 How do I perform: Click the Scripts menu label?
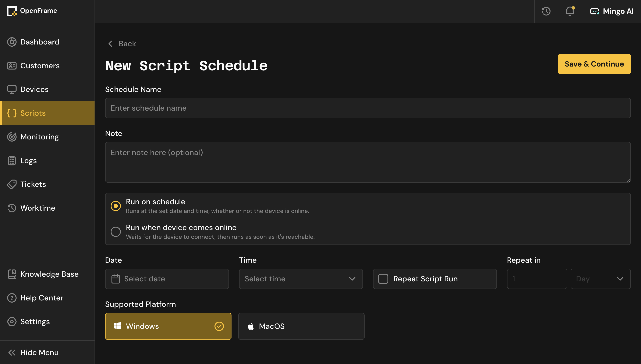33,113
